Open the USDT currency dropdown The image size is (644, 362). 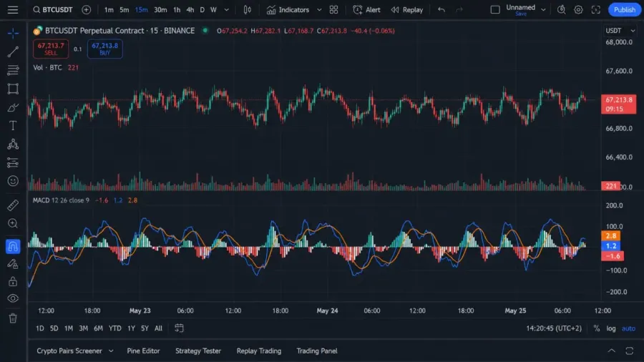[620, 31]
